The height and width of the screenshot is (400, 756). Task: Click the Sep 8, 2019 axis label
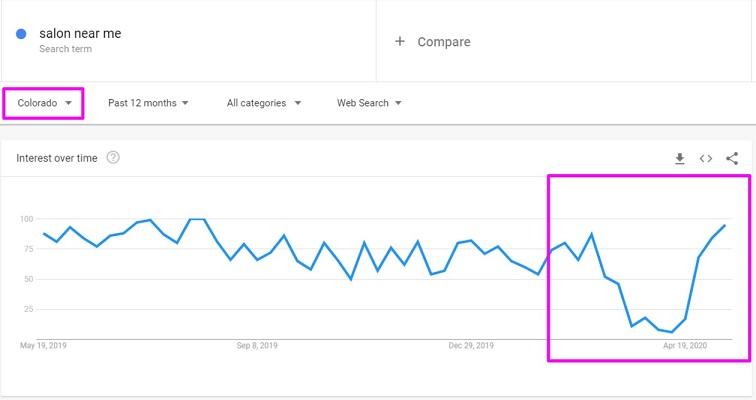[x=257, y=346]
